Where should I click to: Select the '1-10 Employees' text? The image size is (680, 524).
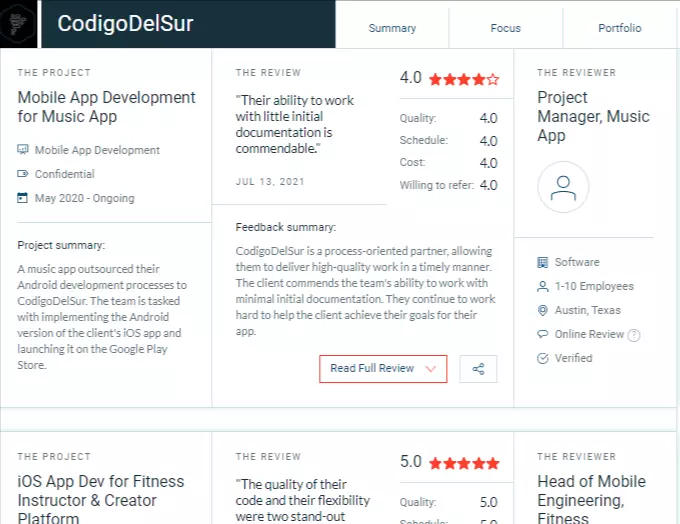click(594, 286)
